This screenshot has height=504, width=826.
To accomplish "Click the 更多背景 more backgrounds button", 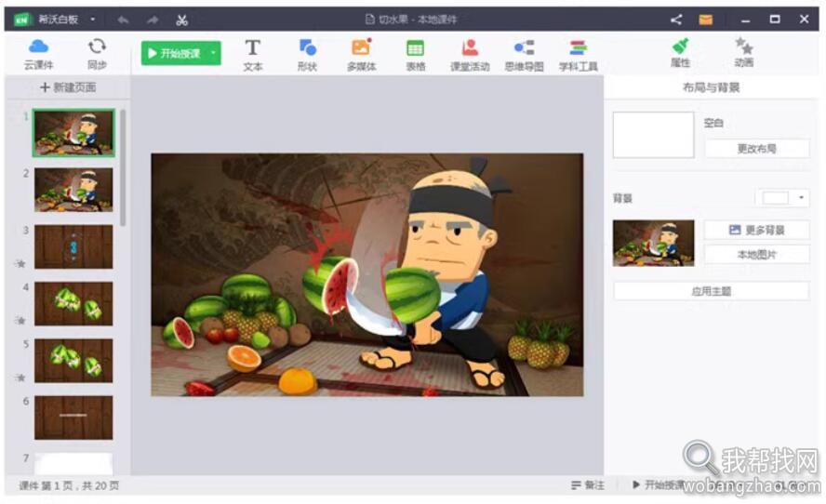I will 756,230.
